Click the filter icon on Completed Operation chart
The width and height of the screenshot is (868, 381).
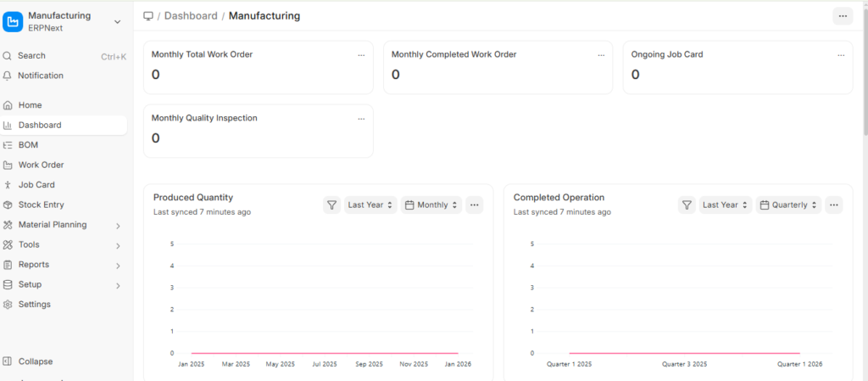(687, 205)
